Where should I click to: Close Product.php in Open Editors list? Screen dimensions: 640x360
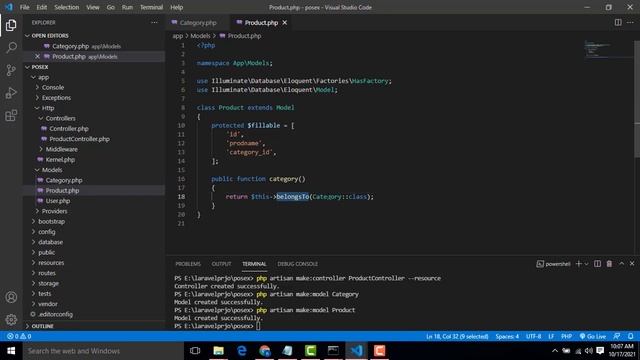point(37,56)
